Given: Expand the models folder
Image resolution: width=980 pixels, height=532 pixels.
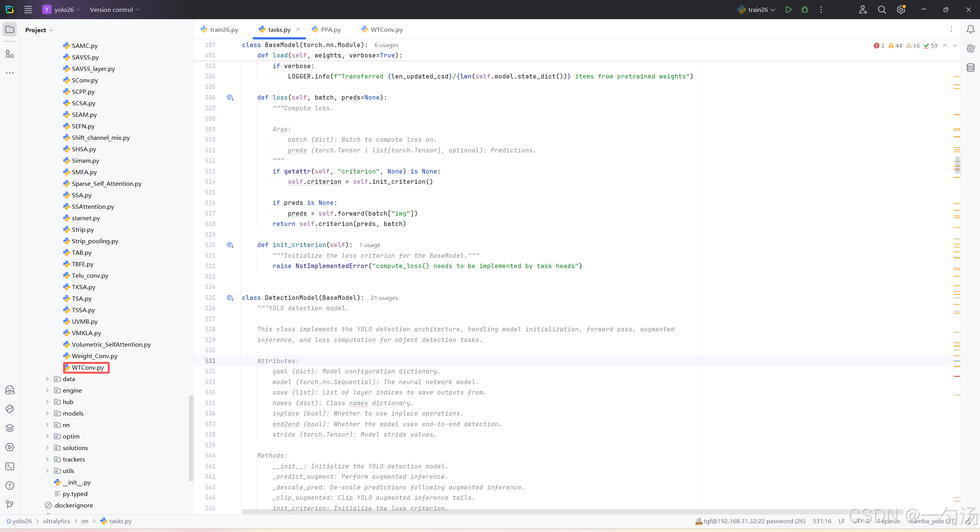Looking at the screenshot, I should [47, 413].
